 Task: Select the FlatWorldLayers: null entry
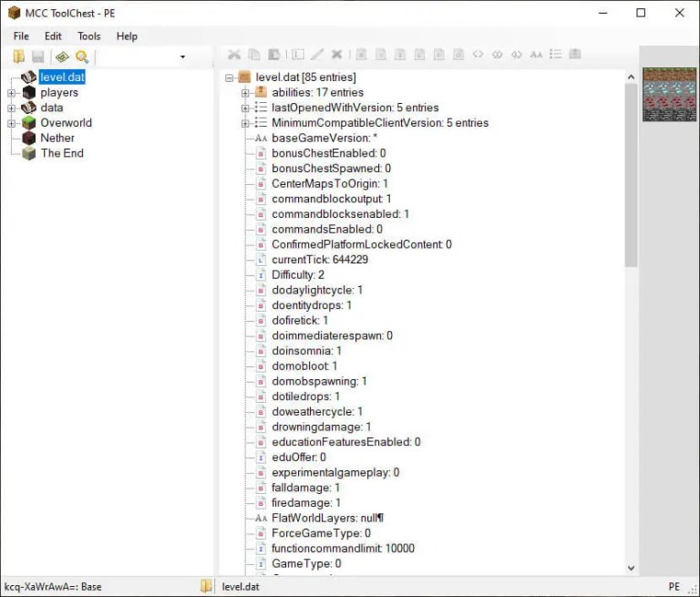[x=327, y=518]
